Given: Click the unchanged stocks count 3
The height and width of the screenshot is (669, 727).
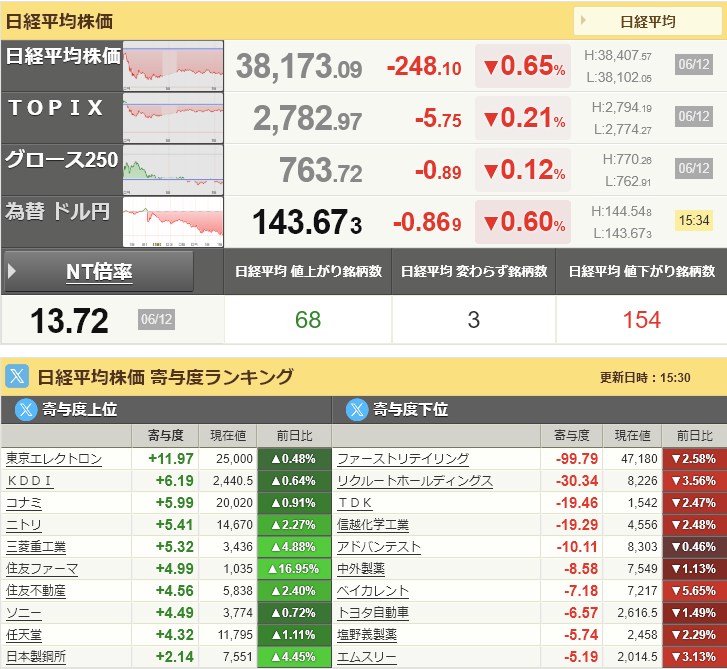Looking at the screenshot, I should (x=473, y=320).
